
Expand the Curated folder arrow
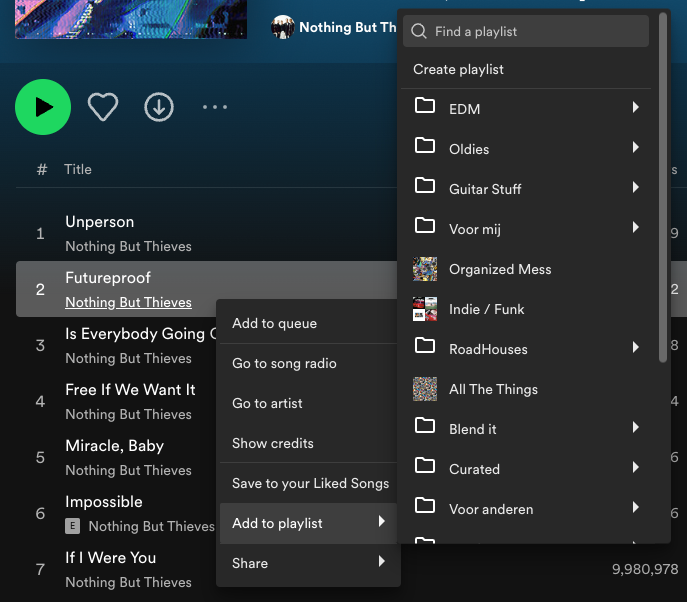[x=636, y=467]
